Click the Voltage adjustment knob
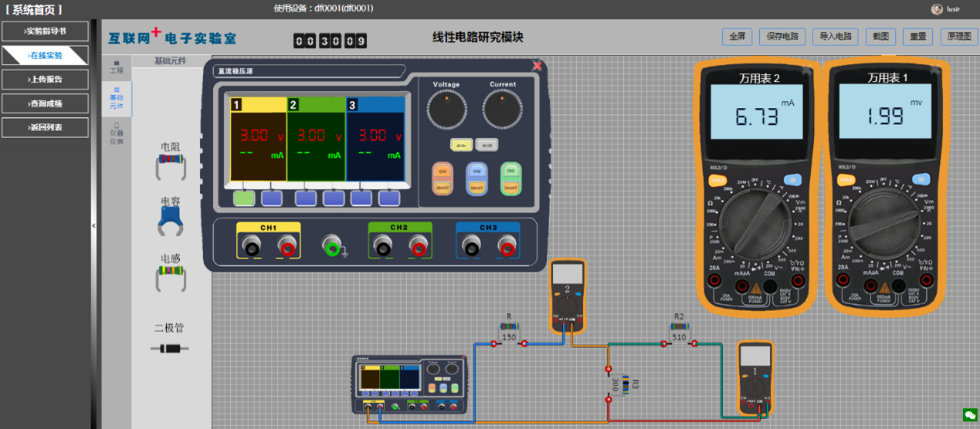 pyautogui.click(x=446, y=110)
